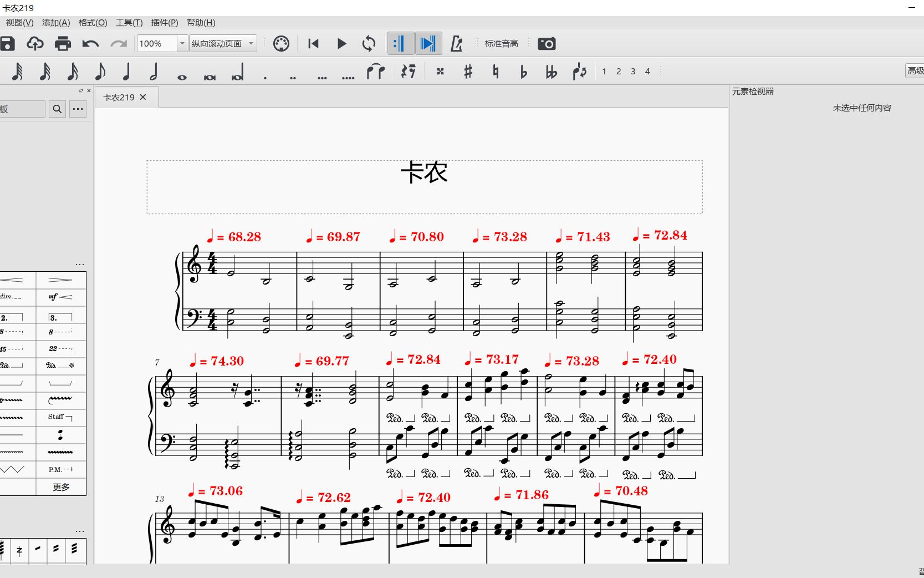Open the 视图(V) menu
Image resolution: width=924 pixels, height=578 pixels.
tap(19, 23)
